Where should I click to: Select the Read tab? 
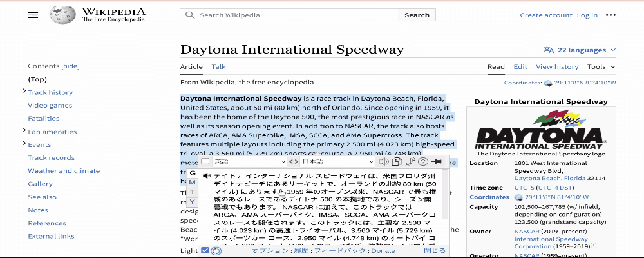(496, 66)
